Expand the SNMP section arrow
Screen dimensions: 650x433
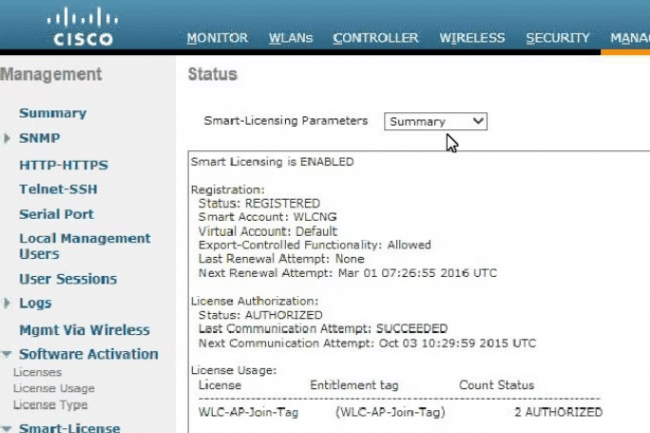point(7,138)
